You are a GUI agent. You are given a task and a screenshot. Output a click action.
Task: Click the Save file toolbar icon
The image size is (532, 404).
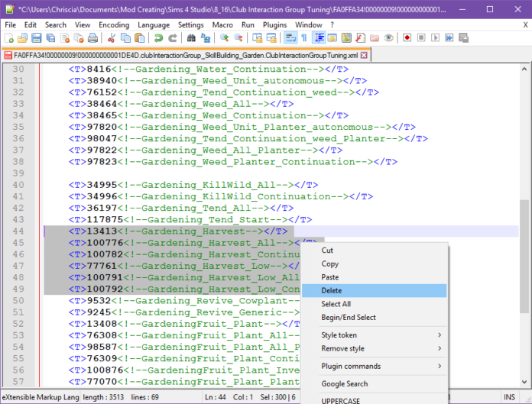pos(37,37)
